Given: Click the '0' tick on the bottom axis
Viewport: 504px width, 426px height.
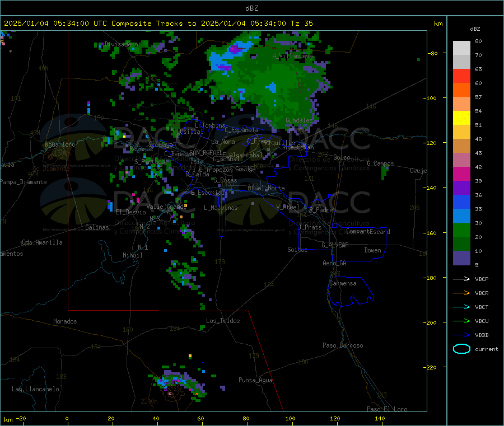Looking at the screenshot, I should pos(67,418).
